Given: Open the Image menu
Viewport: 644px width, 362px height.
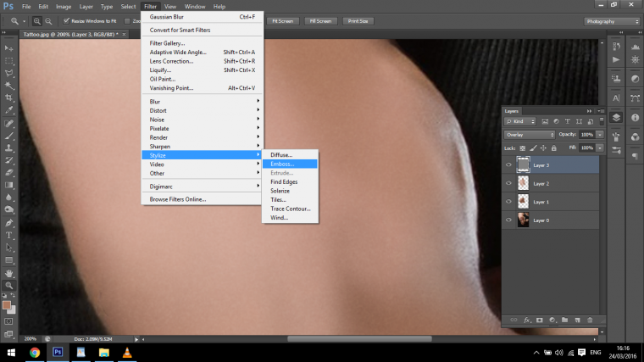Looking at the screenshot, I should click(x=64, y=7).
